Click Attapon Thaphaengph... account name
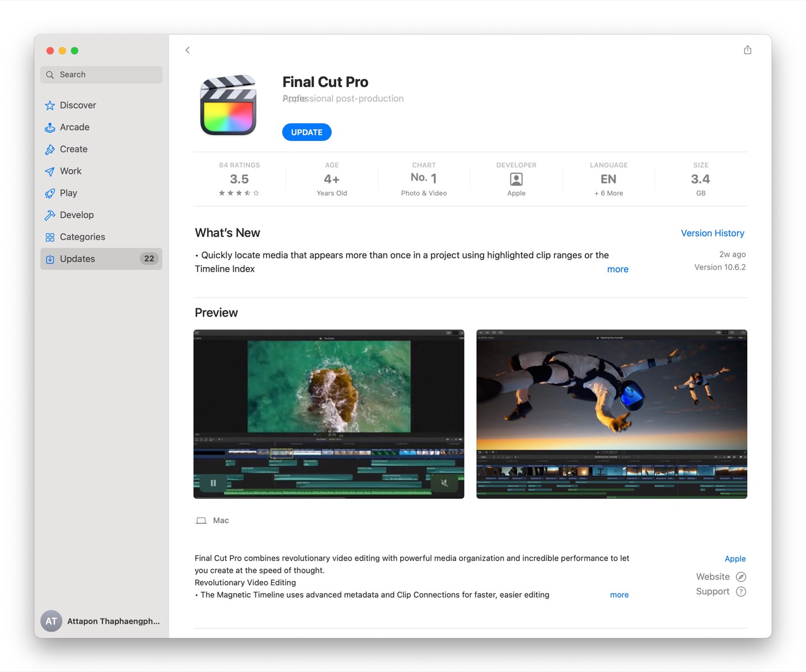 (x=113, y=621)
